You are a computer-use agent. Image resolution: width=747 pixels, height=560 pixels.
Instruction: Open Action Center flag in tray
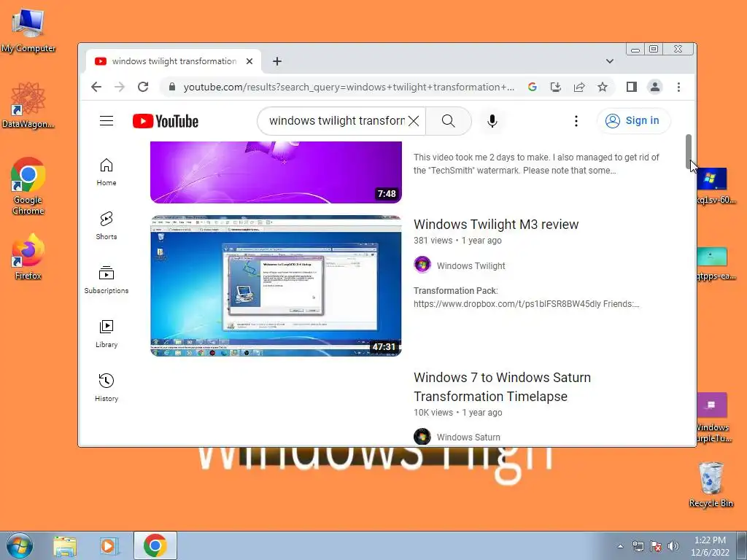tap(656, 546)
